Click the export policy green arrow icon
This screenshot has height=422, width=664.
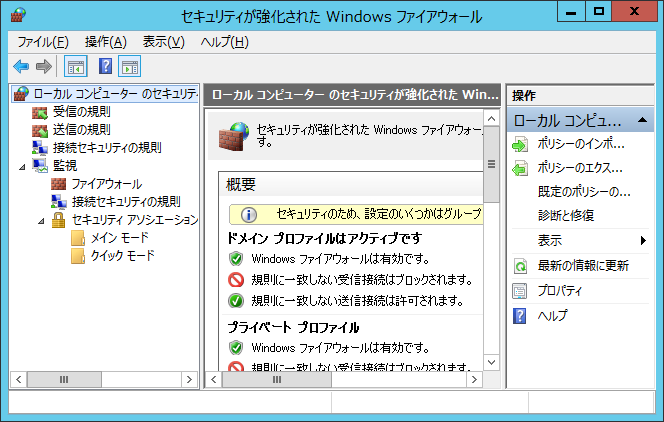(x=520, y=168)
